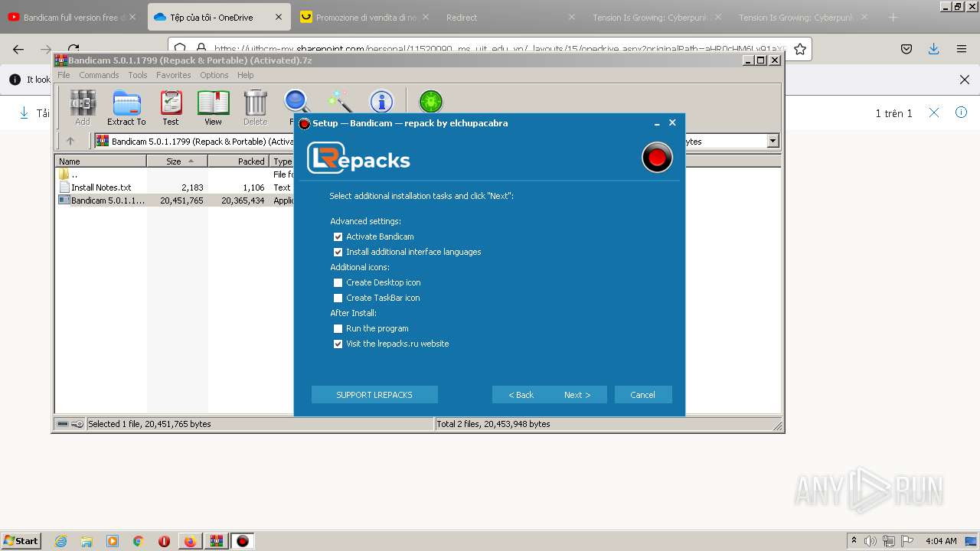
Task: Open the WinRAR Favorites menu
Action: tap(174, 75)
